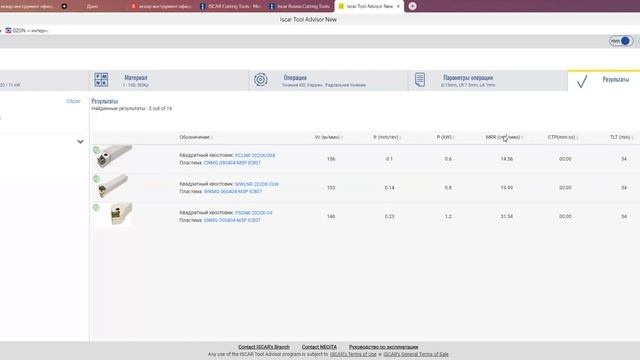The width and height of the screenshot is (640, 360).
Task: Click the MRR value 31.54
Action: [x=507, y=216]
